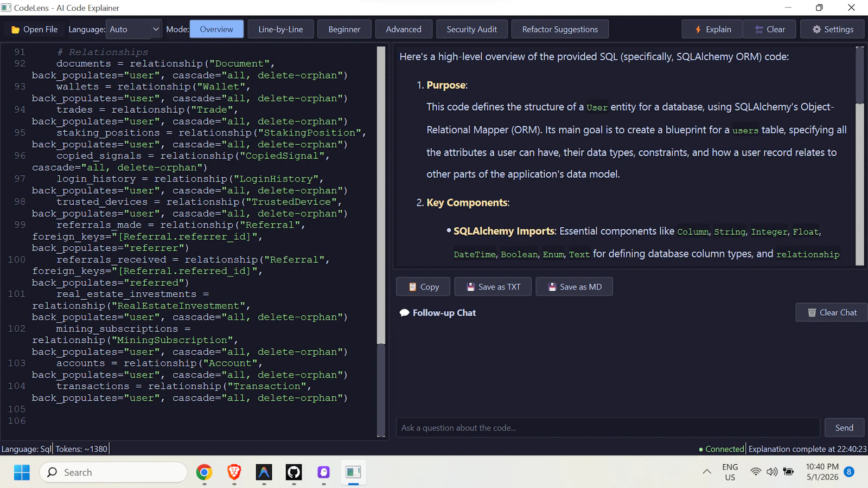Click the Clear button in toolbar
This screenshot has width=868, height=488.
click(769, 29)
